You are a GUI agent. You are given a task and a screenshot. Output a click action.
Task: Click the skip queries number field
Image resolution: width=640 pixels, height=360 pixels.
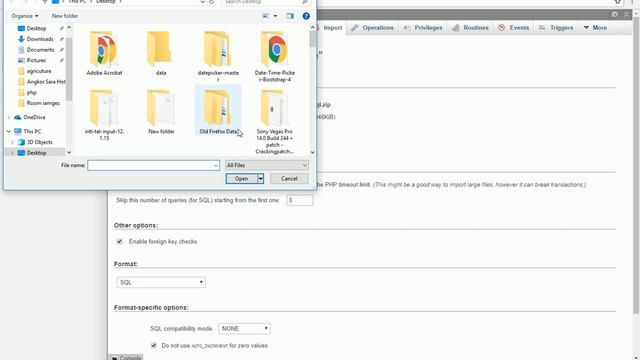coord(300,200)
